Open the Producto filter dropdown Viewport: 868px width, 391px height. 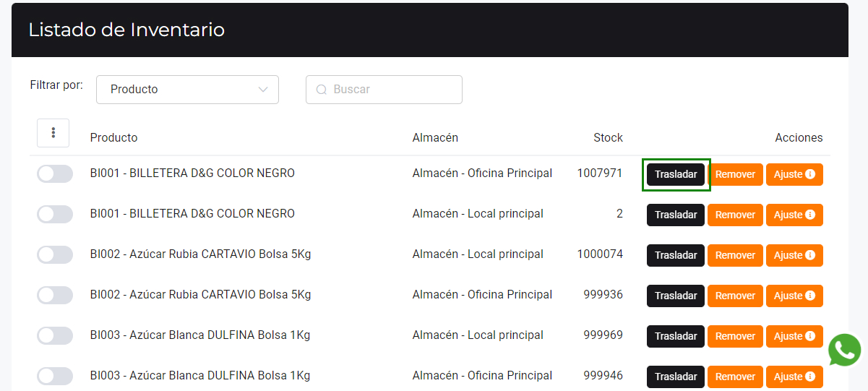pyautogui.click(x=187, y=90)
